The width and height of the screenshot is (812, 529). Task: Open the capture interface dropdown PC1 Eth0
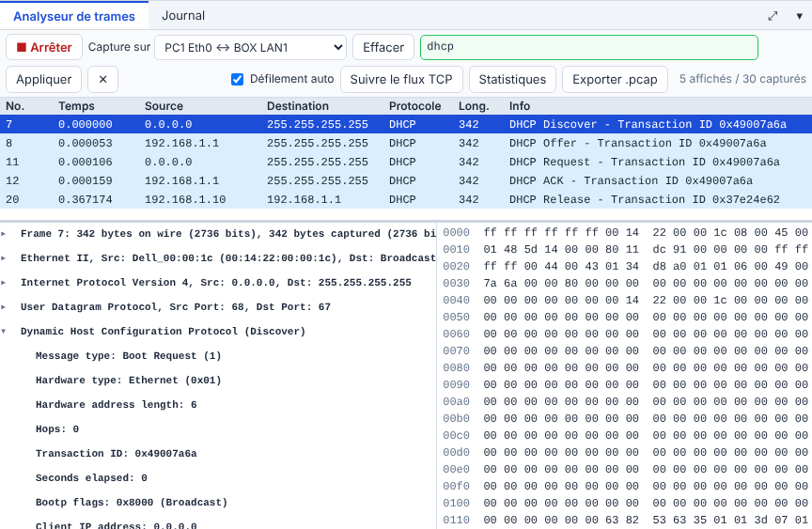point(251,47)
